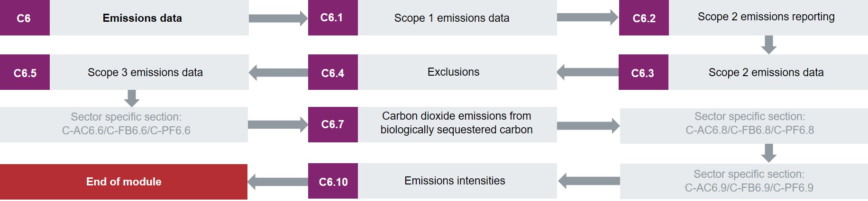
Task: Select sector specific section C-AC6.6/C-FB6.6/C-PF6.6
Action: coord(124,124)
